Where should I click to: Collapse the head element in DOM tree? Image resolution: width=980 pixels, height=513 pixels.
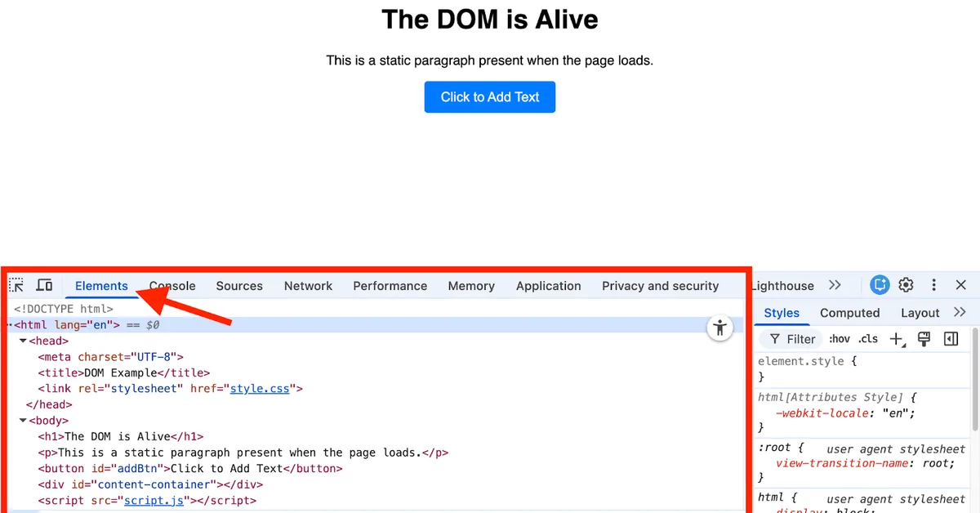22,341
